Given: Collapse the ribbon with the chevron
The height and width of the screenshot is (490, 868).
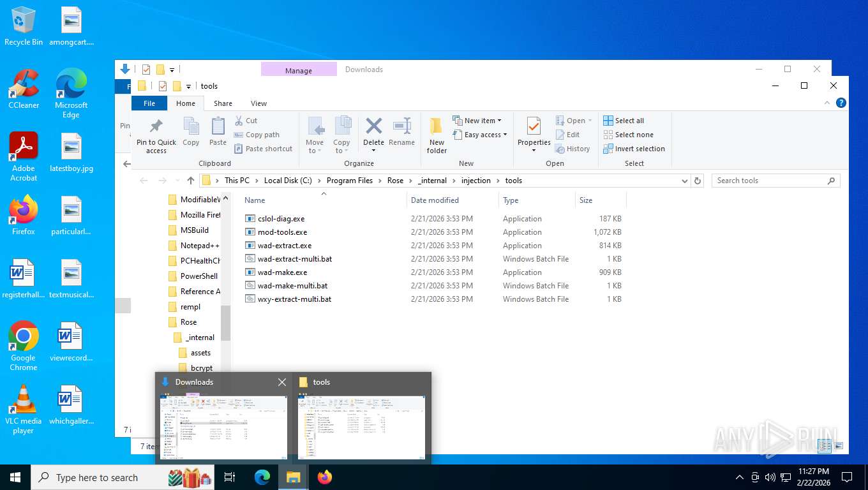Looking at the screenshot, I should click(828, 103).
